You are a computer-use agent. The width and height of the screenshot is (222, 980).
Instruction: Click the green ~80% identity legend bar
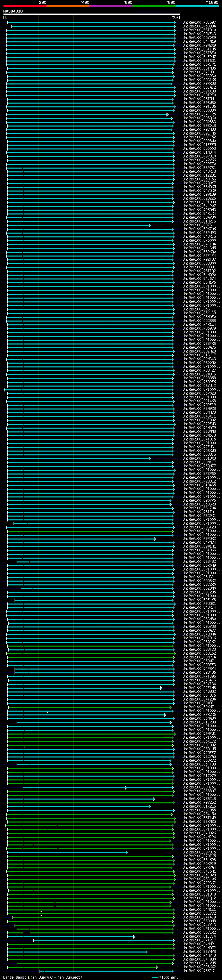154,6
